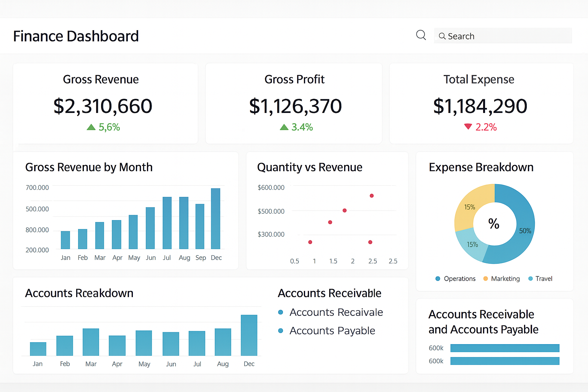Click the red down arrow under Total Expense
The height and width of the screenshot is (392, 588).
[468, 126]
